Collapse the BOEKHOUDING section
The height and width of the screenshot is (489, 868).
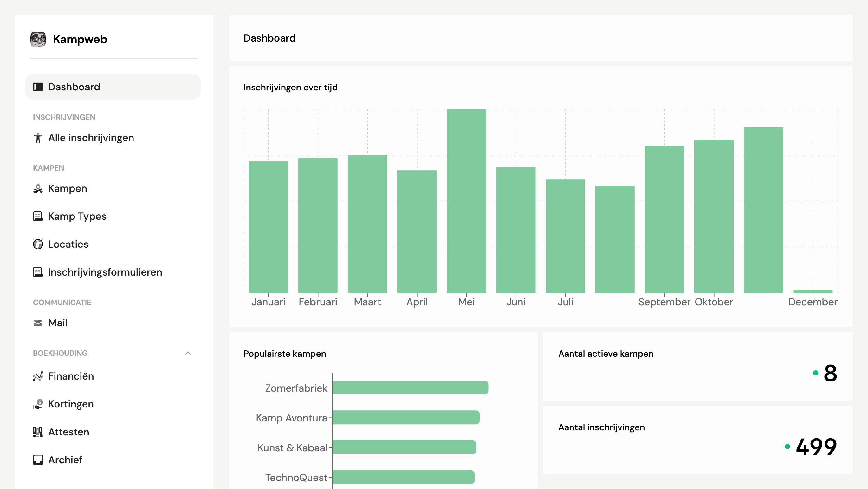click(x=188, y=353)
